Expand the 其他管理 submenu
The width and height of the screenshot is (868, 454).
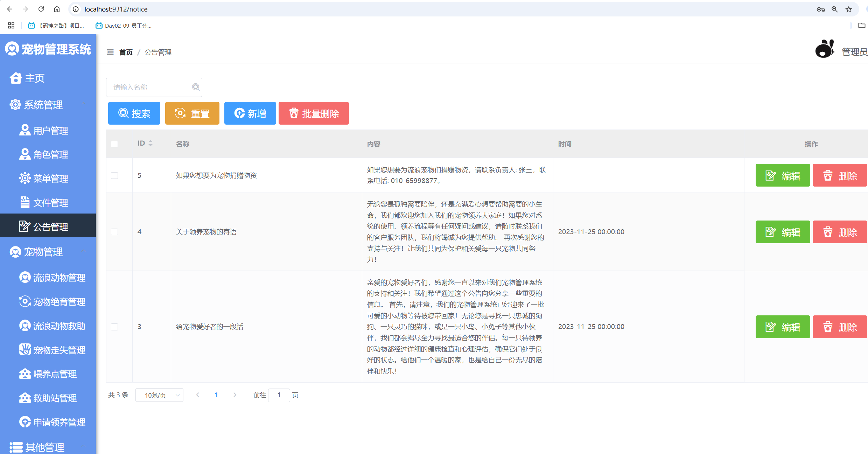point(48,447)
